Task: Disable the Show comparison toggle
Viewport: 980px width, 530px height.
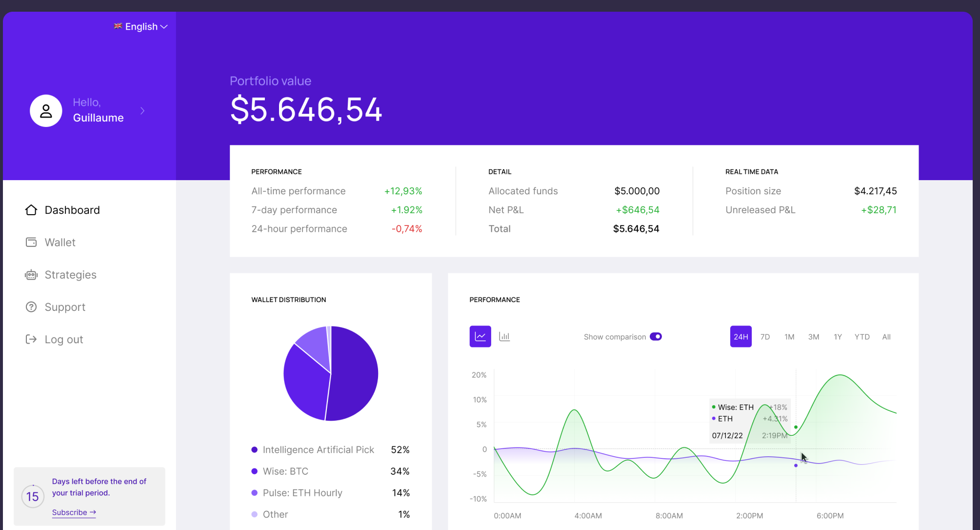Action: [656, 336]
